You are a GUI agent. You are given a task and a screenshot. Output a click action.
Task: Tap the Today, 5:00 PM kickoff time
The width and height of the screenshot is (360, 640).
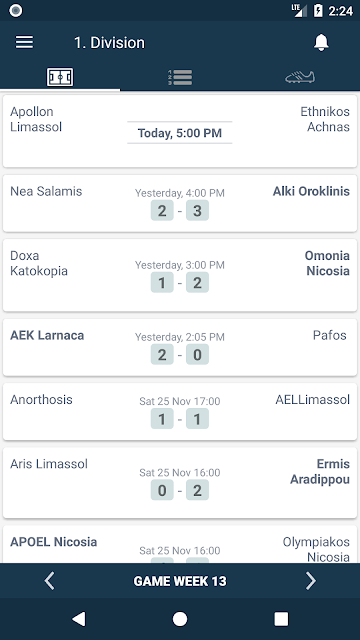(x=180, y=133)
